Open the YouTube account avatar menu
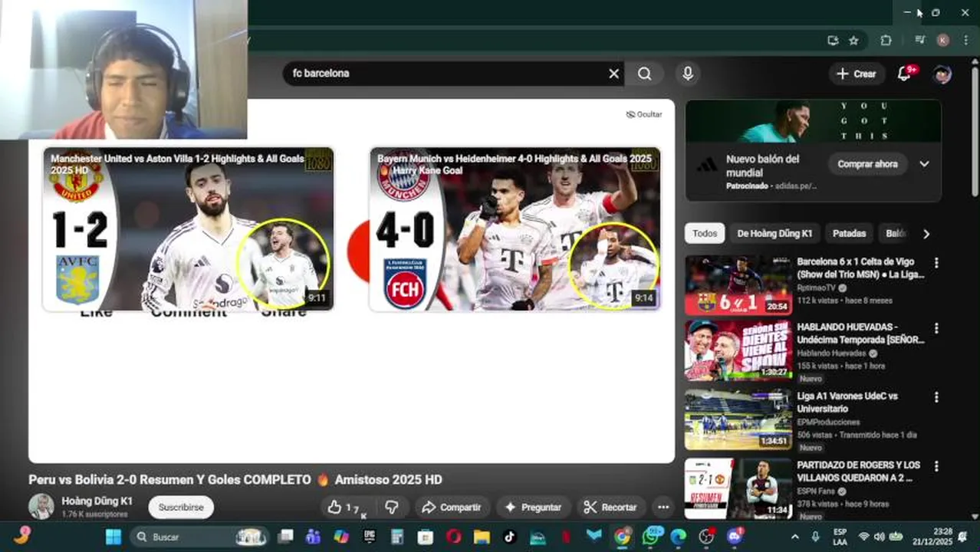Image resolution: width=980 pixels, height=552 pixels. point(942,74)
